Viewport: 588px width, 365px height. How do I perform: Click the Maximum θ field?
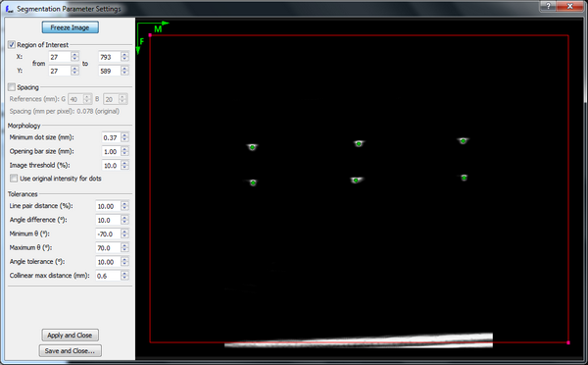pos(108,248)
